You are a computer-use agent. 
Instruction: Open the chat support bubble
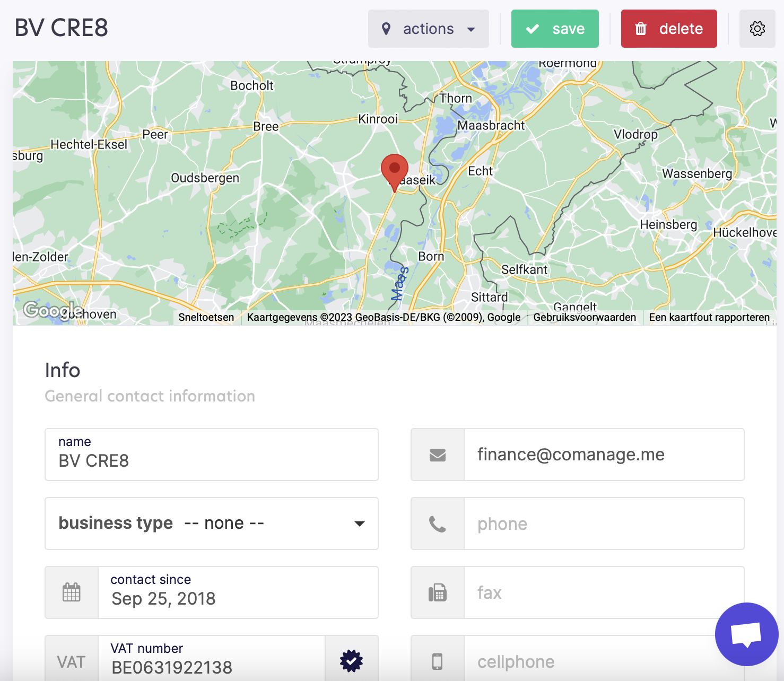746,634
